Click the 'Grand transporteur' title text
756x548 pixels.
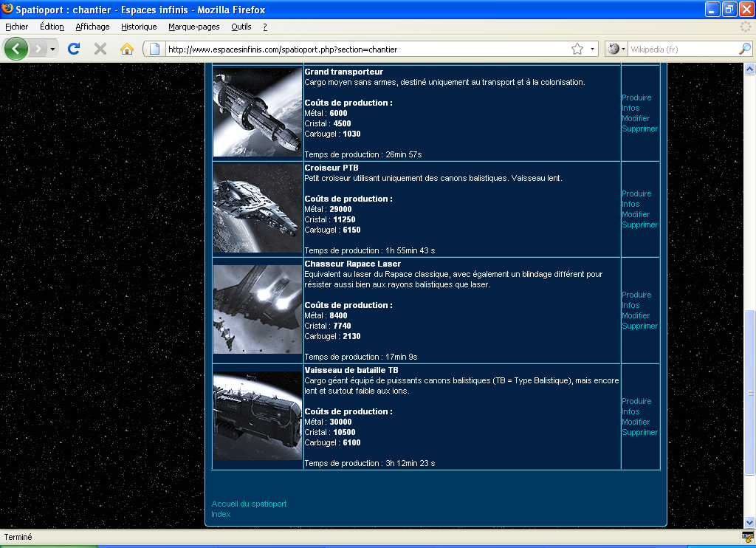(344, 72)
